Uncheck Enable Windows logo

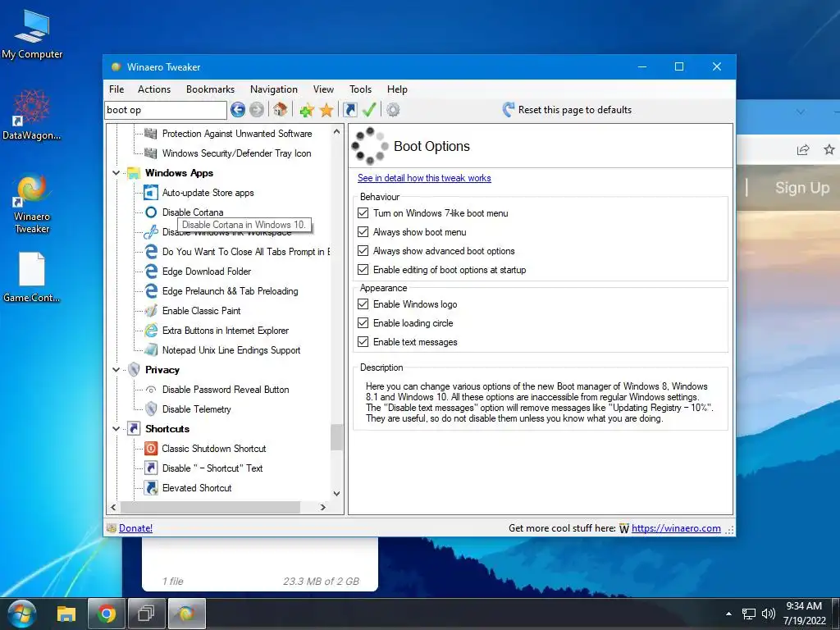363,304
